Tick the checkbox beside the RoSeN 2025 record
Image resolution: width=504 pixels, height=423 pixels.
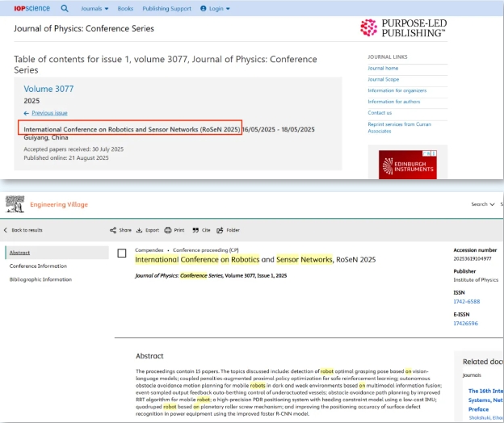coord(122,253)
